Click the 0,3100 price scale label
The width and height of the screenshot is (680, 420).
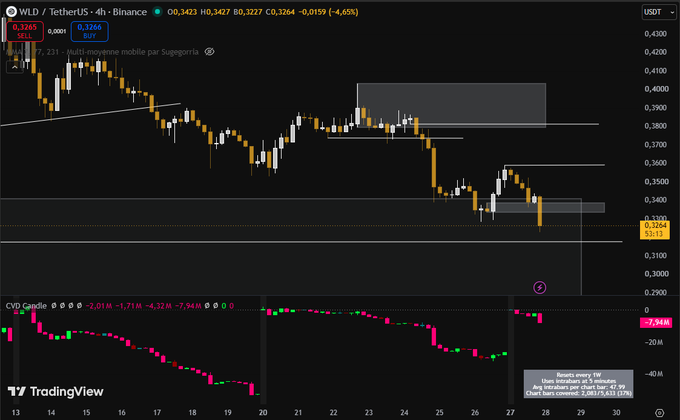click(x=655, y=256)
